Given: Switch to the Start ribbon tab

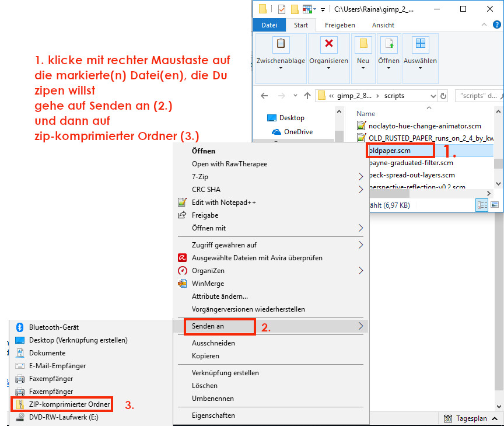Looking at the screenshot, I should point(300,25).
